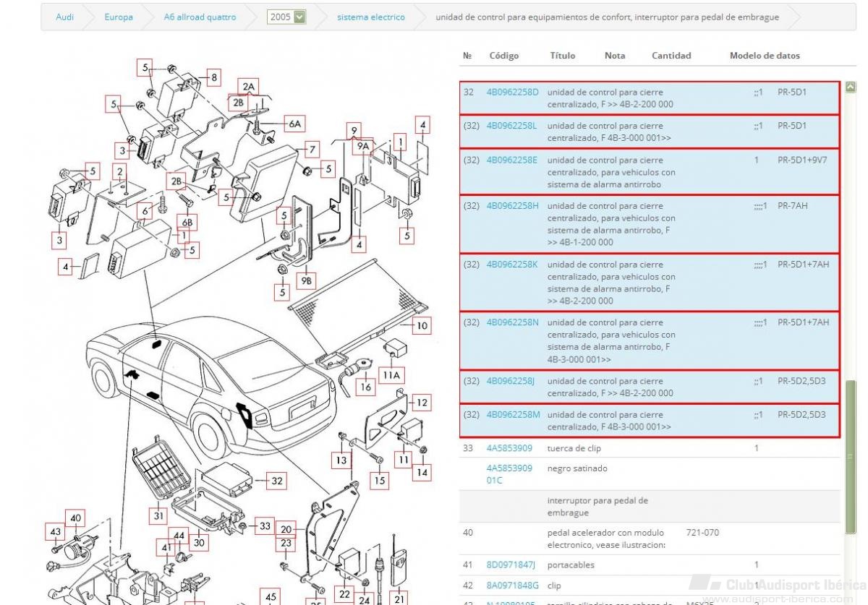
Task: Open part code 4A5853909 tuerca de clip
Action: coord(509,448)
